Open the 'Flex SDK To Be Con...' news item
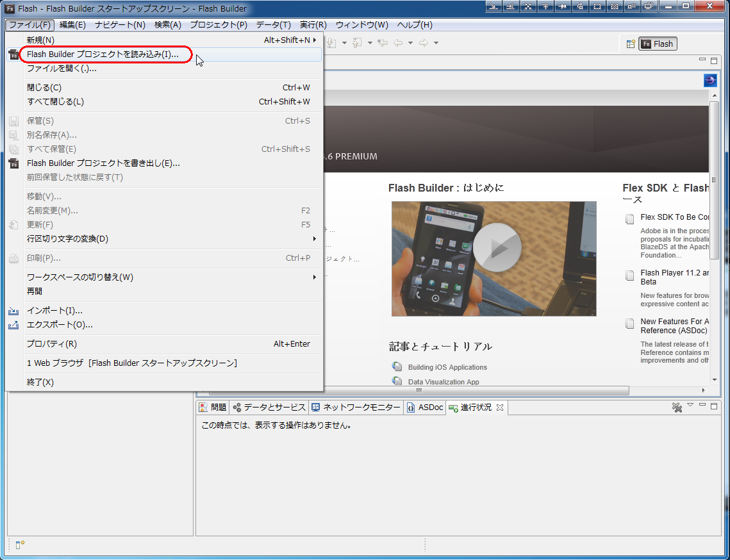Viewport: 730px width, 560px height. [675, 217]
